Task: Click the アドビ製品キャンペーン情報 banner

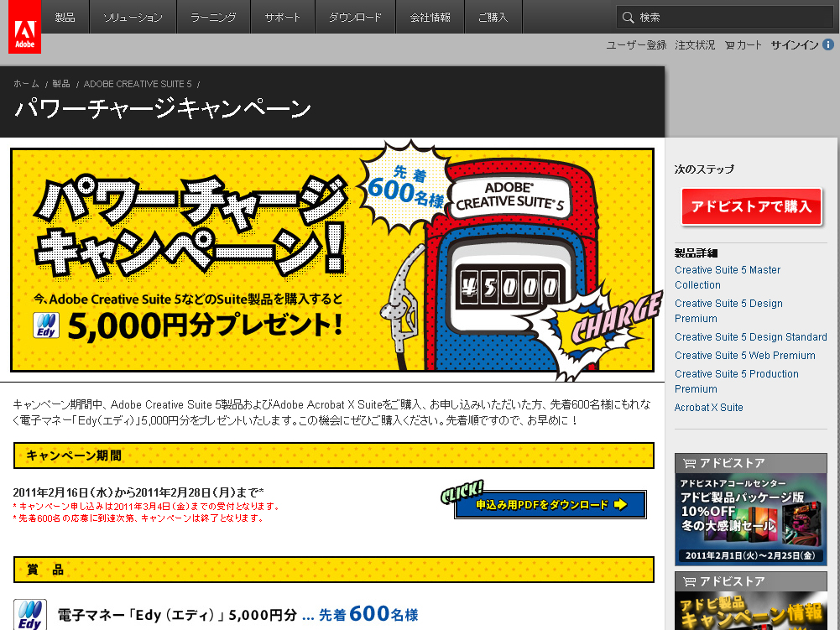Action: 750,611
